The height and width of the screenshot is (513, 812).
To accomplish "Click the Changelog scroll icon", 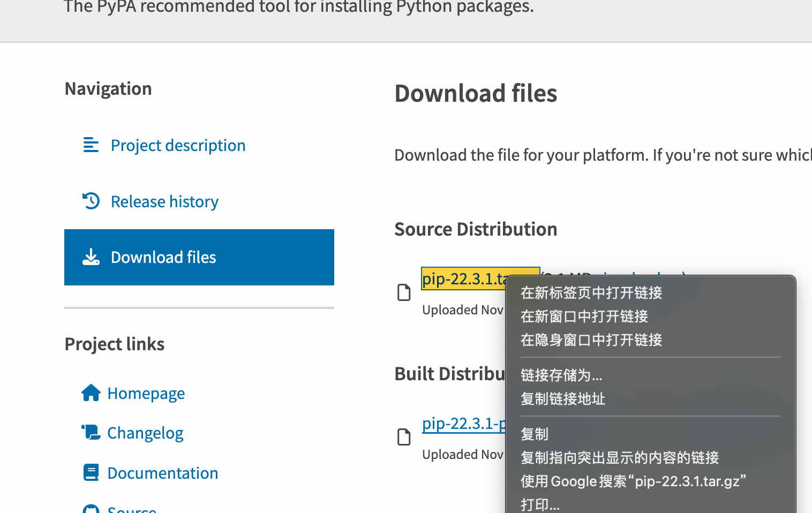I will pyautogui.click(x=91, y=432).
